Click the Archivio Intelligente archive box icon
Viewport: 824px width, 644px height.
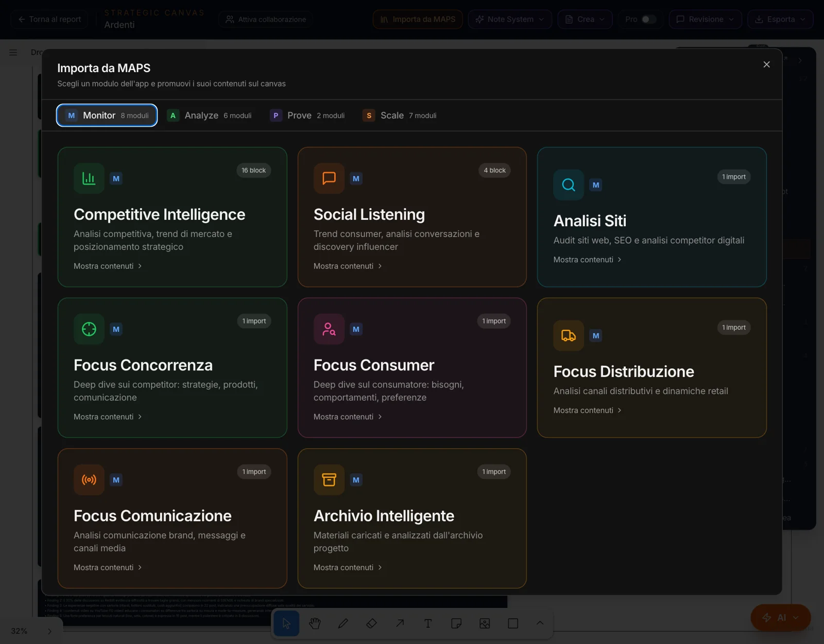(329, 480)
